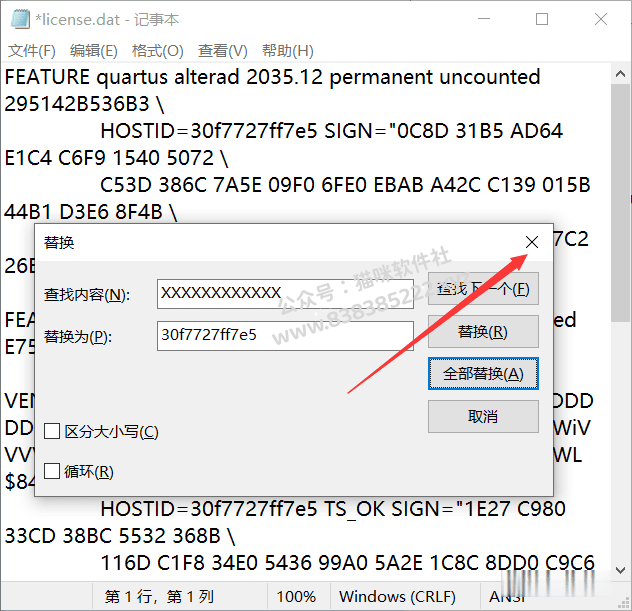Enable the 循环(R) checkbox
This screenshot has width=632, height=611.
pos(52,471)
